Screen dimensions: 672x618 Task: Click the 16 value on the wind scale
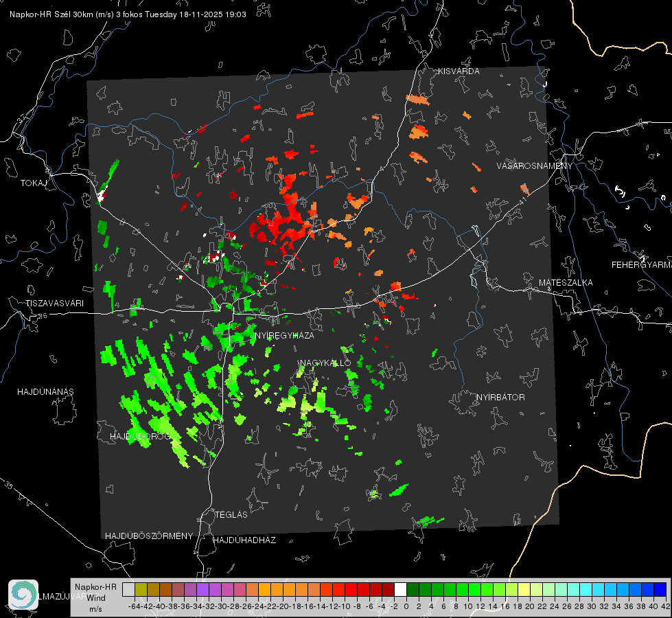point(505,606)
